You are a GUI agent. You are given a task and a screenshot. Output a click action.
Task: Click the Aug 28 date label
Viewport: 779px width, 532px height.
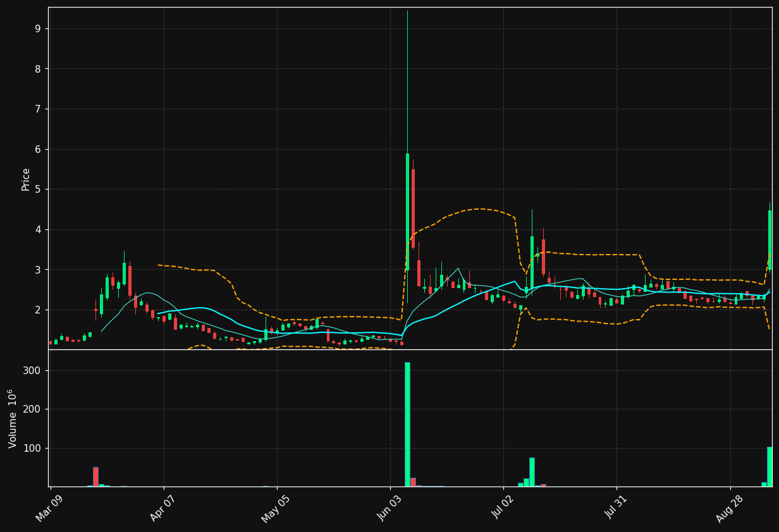point(728,508)
